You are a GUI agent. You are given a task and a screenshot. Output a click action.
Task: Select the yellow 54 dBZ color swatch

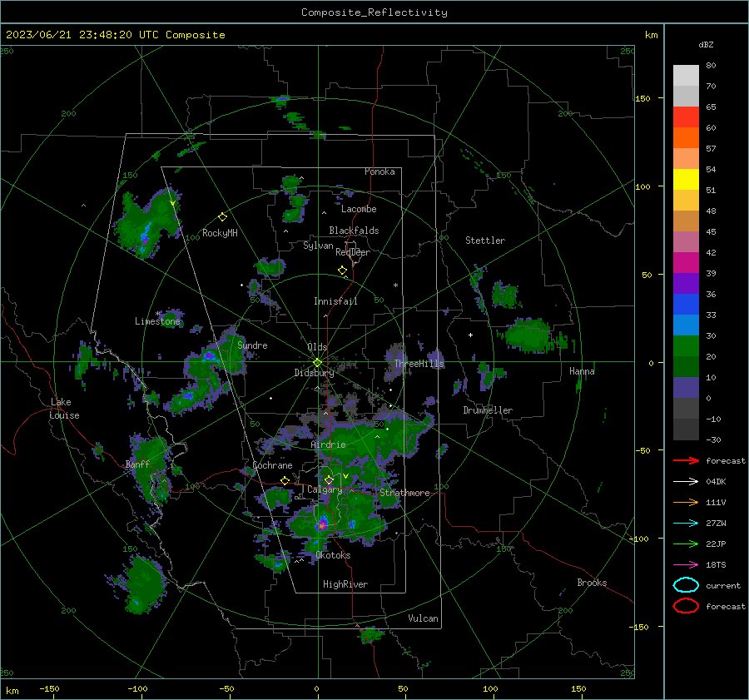pyautogui.click(x=686, y=179)
